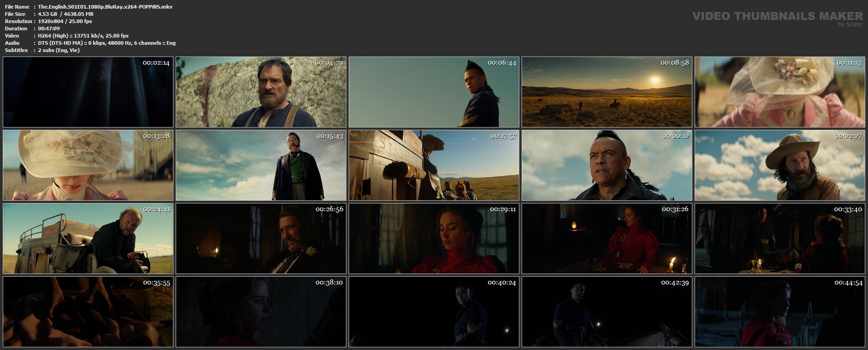Viewport: 868px width, 350px height.
Task: Open the mohawk man thumbnail at 00:20:12
Action: pyautogui.click(x=607, y=165)
